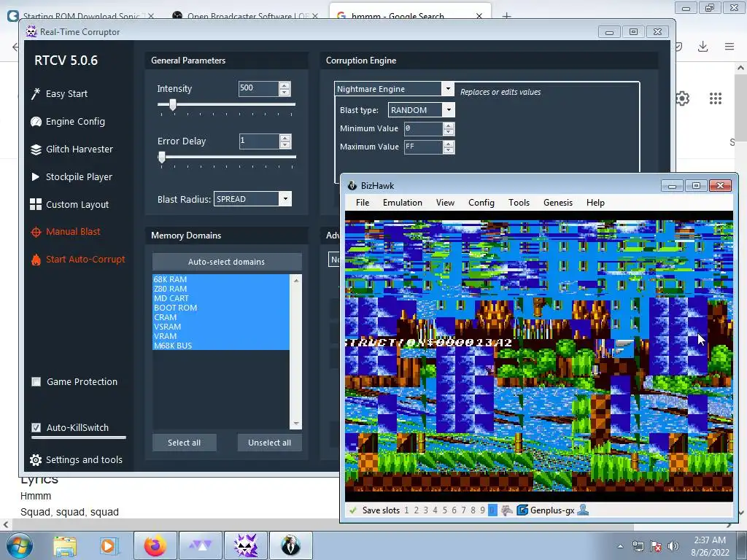Open Firefox downloads arrow icon

703,47
